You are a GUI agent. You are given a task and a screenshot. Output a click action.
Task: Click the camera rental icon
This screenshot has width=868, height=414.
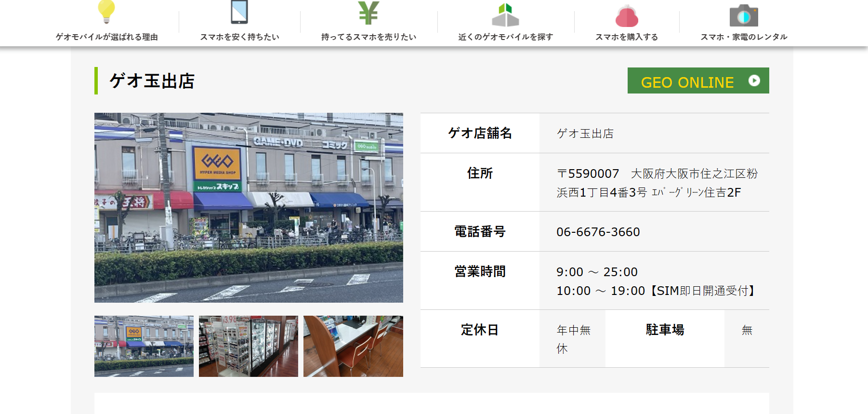(x=744, y=15)
